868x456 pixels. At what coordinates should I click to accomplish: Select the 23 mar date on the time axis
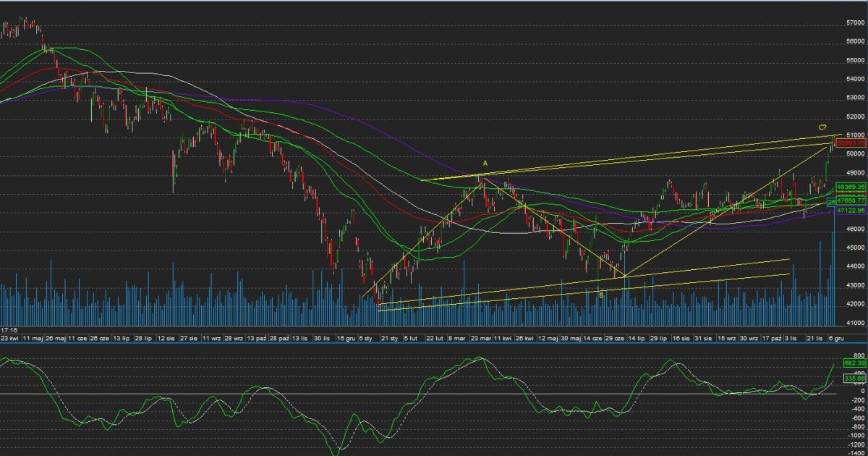481,338
